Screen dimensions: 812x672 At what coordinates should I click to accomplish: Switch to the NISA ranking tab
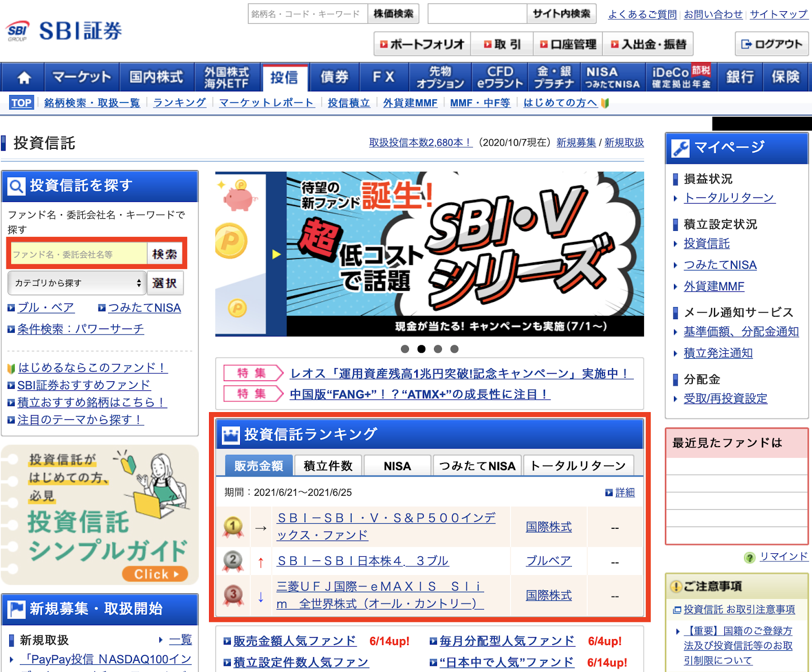click(397, 465)
